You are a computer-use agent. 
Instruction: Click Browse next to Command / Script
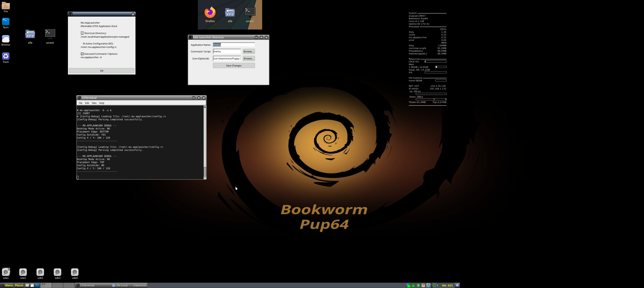pos(249,51)
